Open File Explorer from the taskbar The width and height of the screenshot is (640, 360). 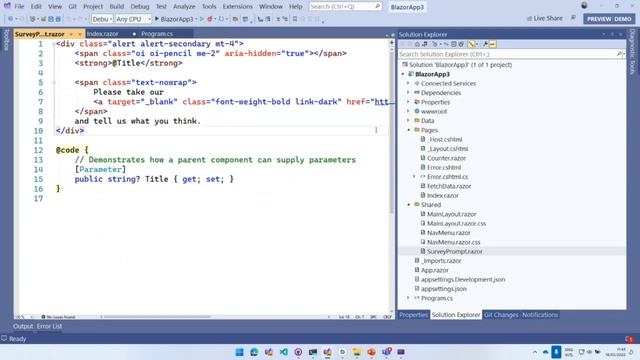click(x=357, y=352)
